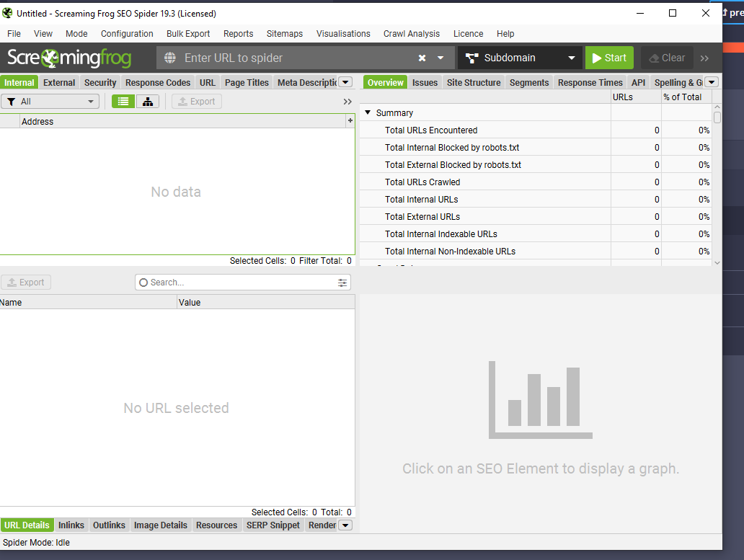
Task: Open the File menu
Action: (14, 34)
